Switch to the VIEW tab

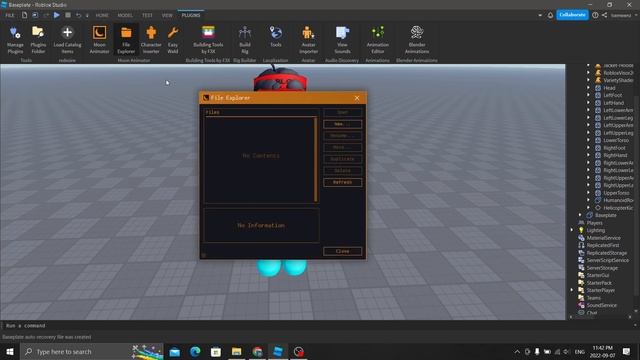[167, 15]
